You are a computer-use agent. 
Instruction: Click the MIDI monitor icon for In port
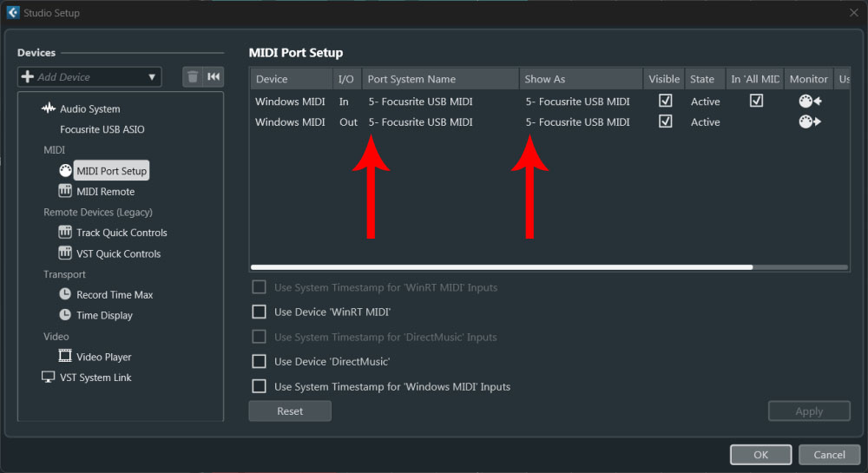[x=809, y=102]
